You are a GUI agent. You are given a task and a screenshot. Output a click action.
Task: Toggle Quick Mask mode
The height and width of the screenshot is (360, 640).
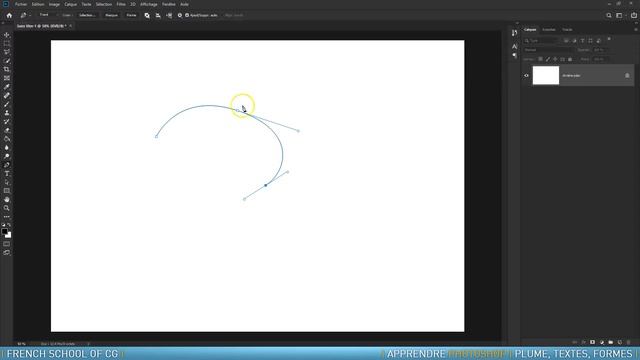coord(7,244)
